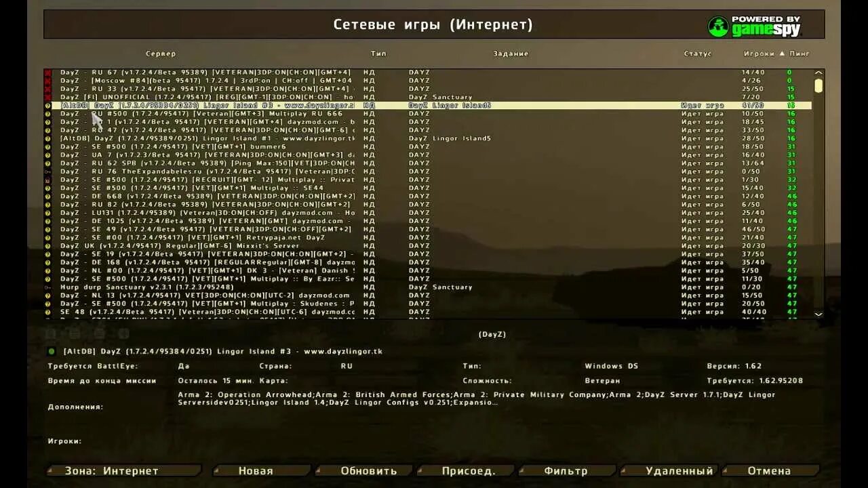This screenshot has height=488, width=868.
Task: Select NL #00 DK 3 Danish server row
Action: (431, 270)
